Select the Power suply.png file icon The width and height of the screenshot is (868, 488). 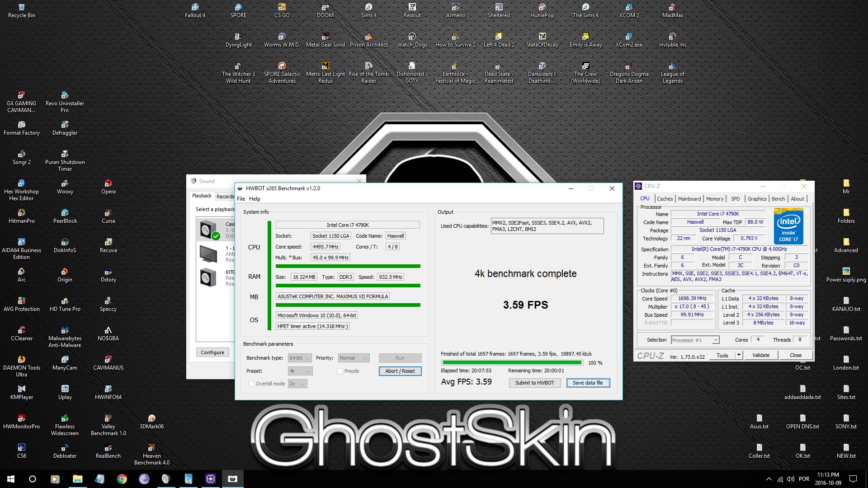(x=846, y=275)
